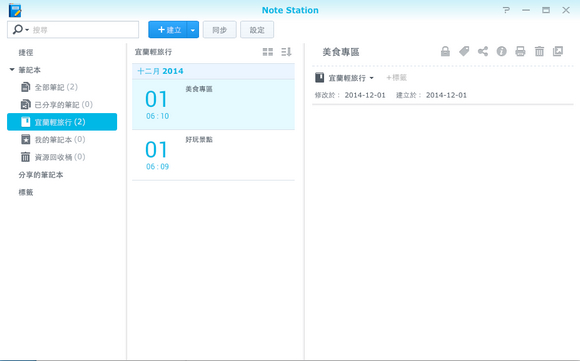580x361 pixels.
Task: Open the search options magnifier dropdown
Action: pyautogui.click(x=20, y=30)
